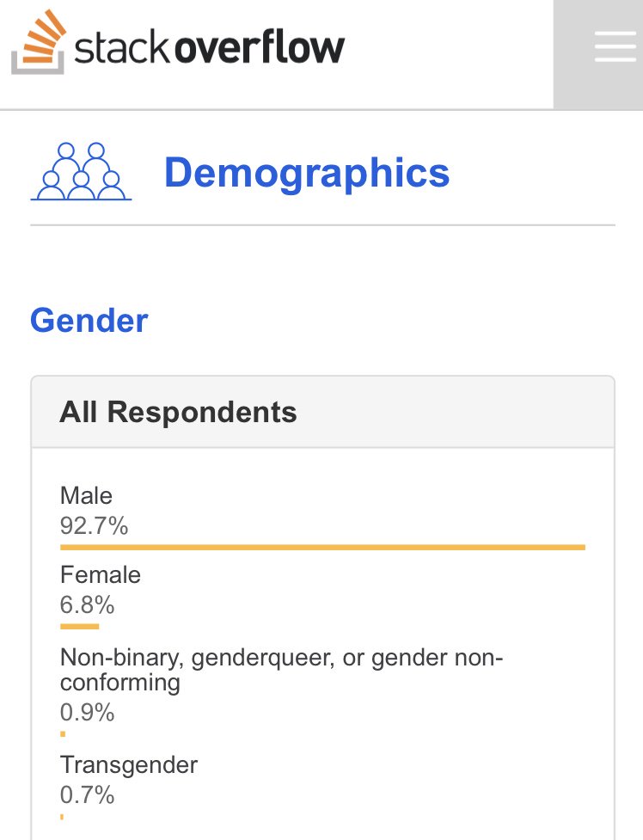Click the Stack Overflow wordmark text

210,47
